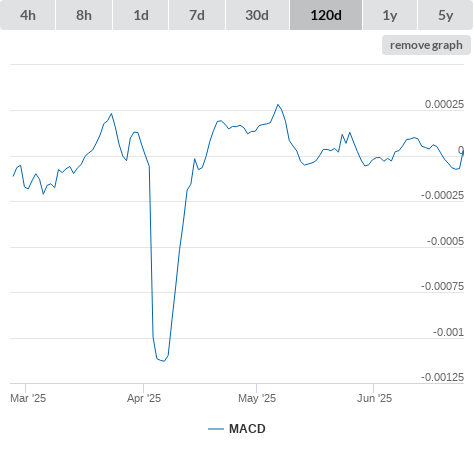Click the -0.00125 y-axis label
This screenshot has width=474, height=455.
(442, 377)
